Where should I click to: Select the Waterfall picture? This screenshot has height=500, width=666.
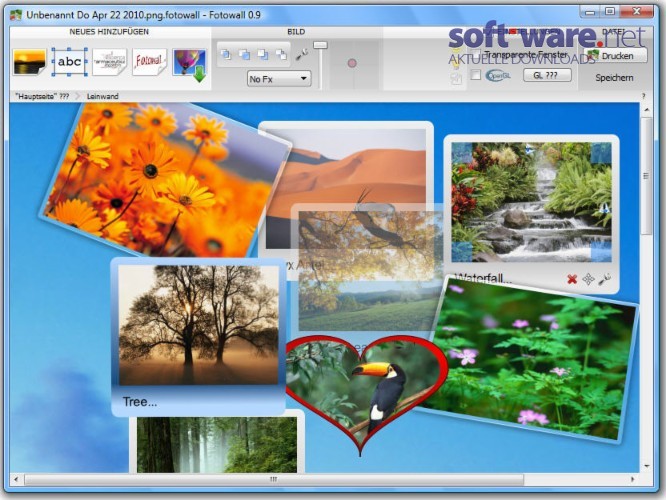(x=531, y=202)
